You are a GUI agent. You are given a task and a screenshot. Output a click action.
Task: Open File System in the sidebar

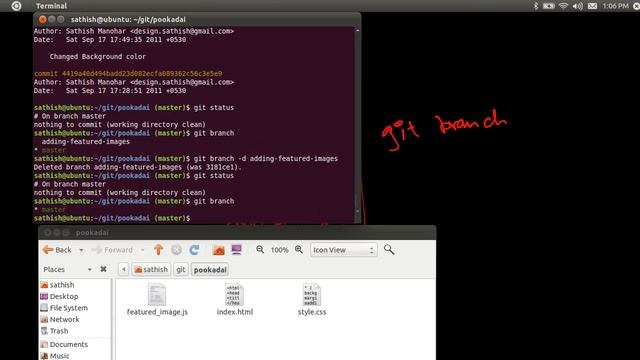[x=64, y=308]
